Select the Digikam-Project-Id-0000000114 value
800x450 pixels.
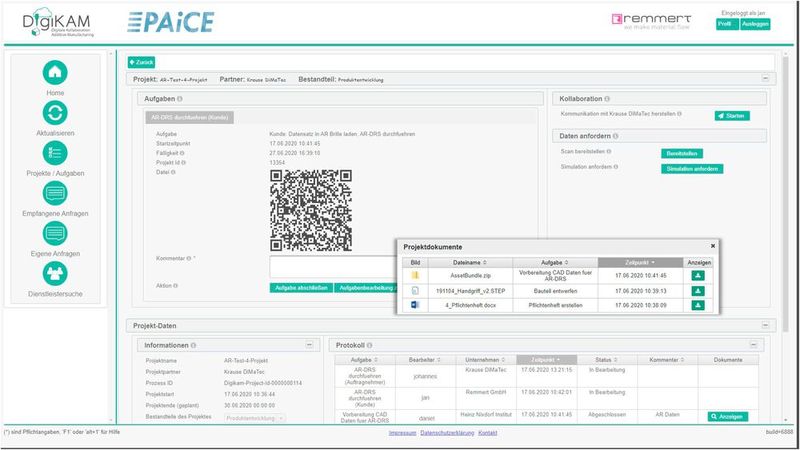tap(263, 383)
